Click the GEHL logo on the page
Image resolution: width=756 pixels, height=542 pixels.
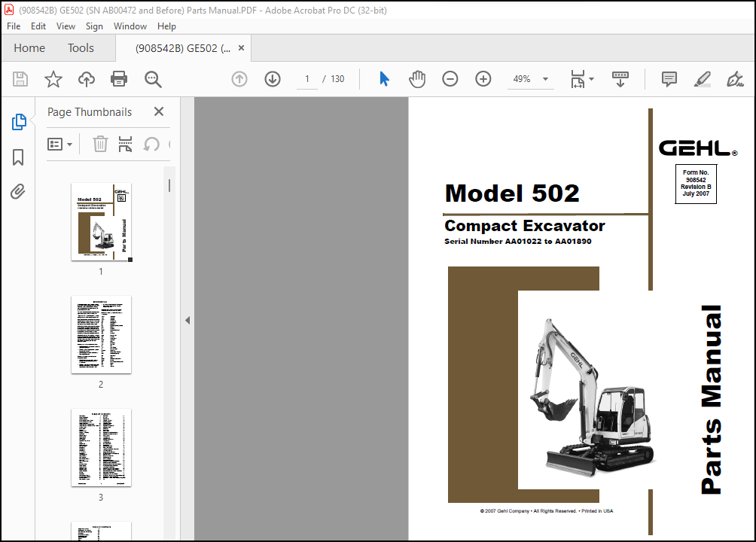click(698, 148)
